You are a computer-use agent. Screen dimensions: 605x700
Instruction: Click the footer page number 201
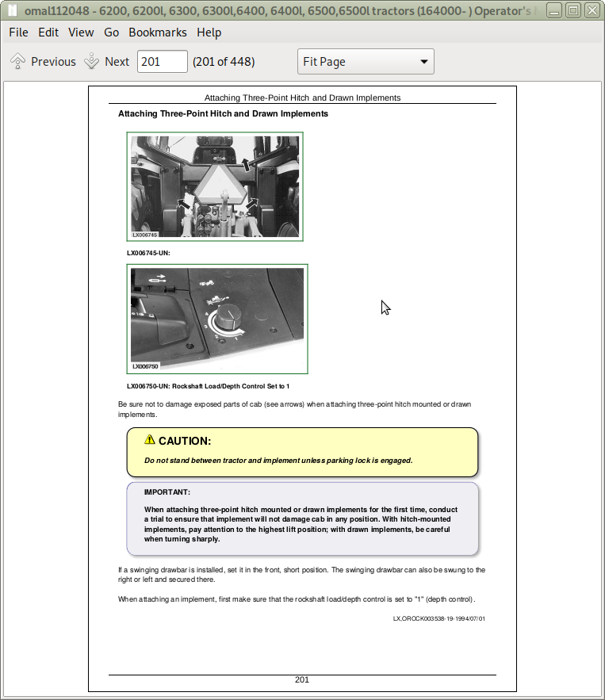(302, 679)
